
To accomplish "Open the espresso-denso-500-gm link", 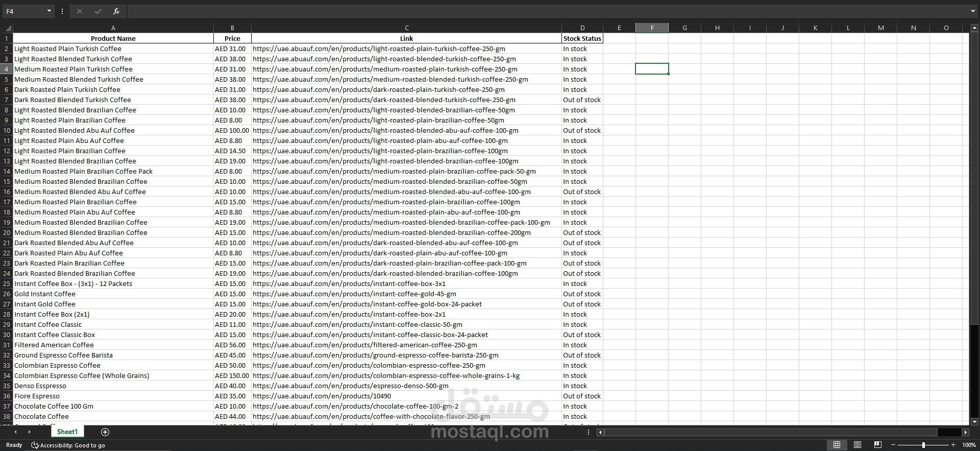I will click(351, 386).
